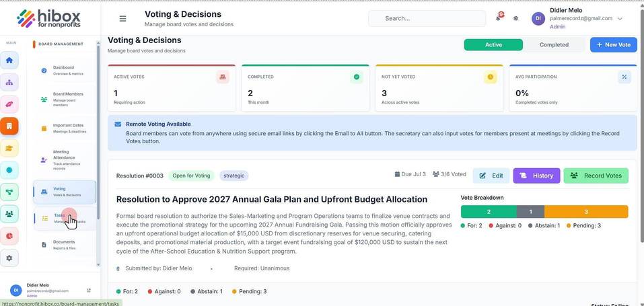Select the organization chart sidebar icon
The height and width of the screenshot is (306, 644).
coord(9,82)
